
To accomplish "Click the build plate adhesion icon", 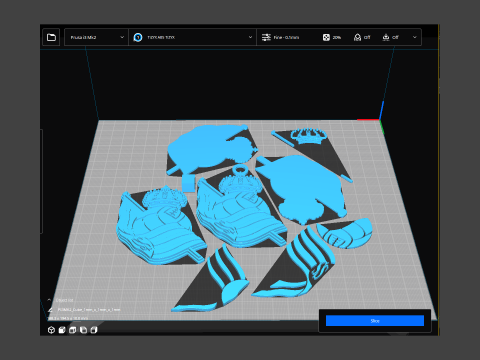I will (x=386, y=37).
